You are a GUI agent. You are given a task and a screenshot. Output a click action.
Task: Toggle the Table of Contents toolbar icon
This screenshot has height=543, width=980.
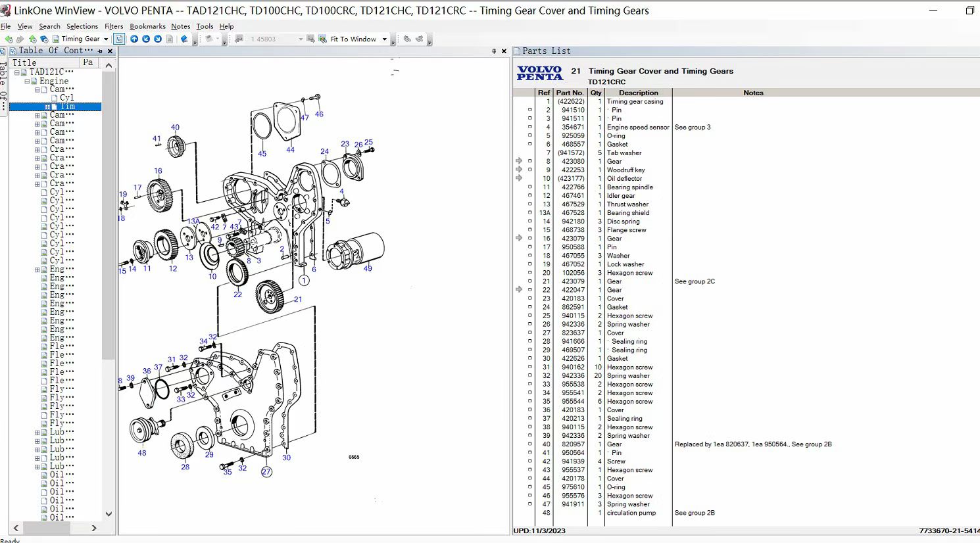pos(119,39)
